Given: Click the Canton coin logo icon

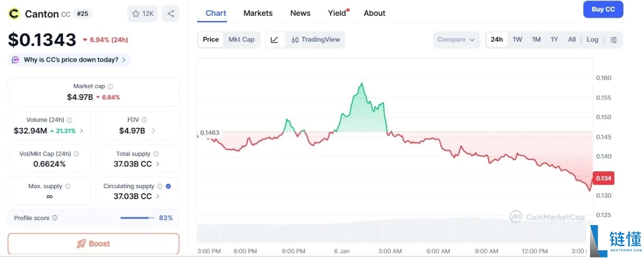Looking at the screenshot, I should click(14, 13).
